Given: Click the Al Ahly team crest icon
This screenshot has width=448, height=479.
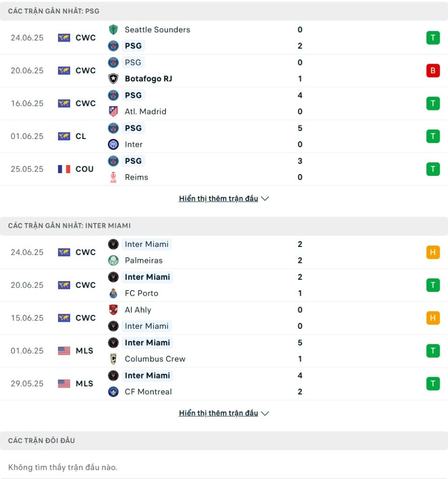Looking at the screenshot, I should (x=113, y=310).
